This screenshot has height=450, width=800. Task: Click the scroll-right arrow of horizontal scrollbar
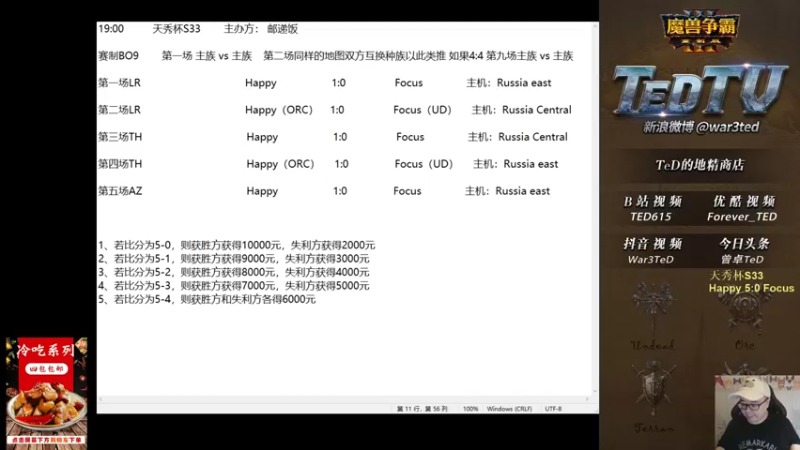(x=587, y=399)
